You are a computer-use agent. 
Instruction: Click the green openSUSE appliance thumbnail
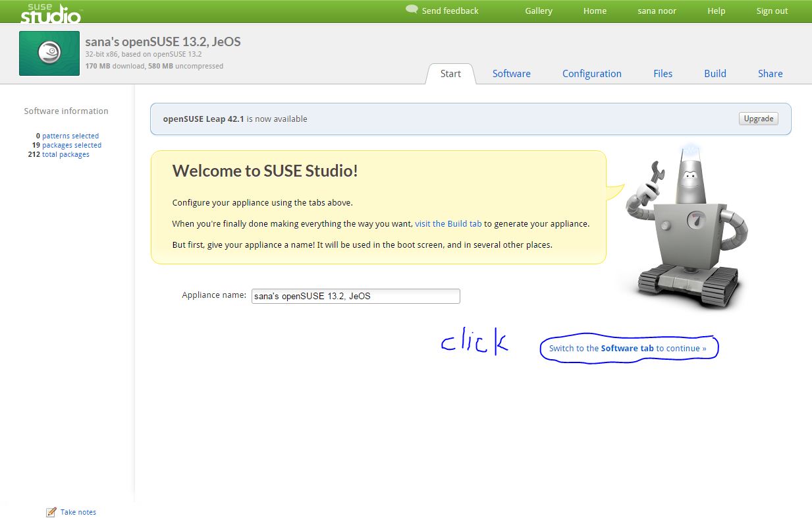click(49, 53)
